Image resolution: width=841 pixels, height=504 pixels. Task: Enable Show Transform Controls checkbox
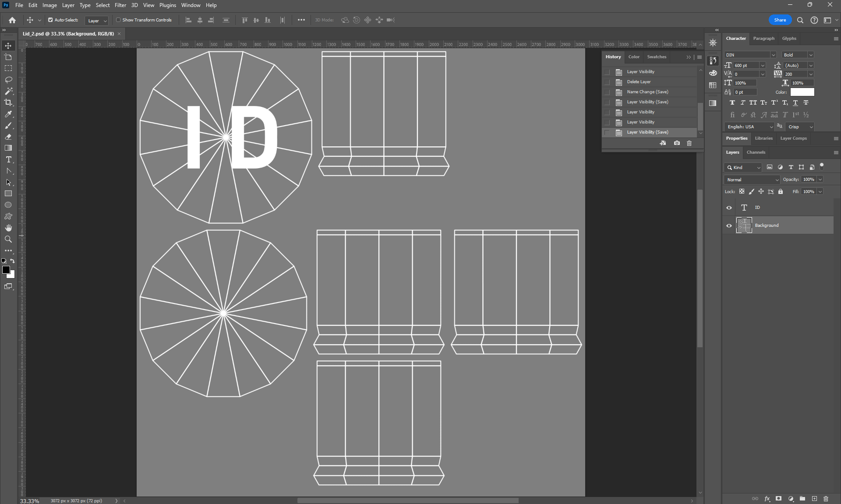click(x=118, y=20)
